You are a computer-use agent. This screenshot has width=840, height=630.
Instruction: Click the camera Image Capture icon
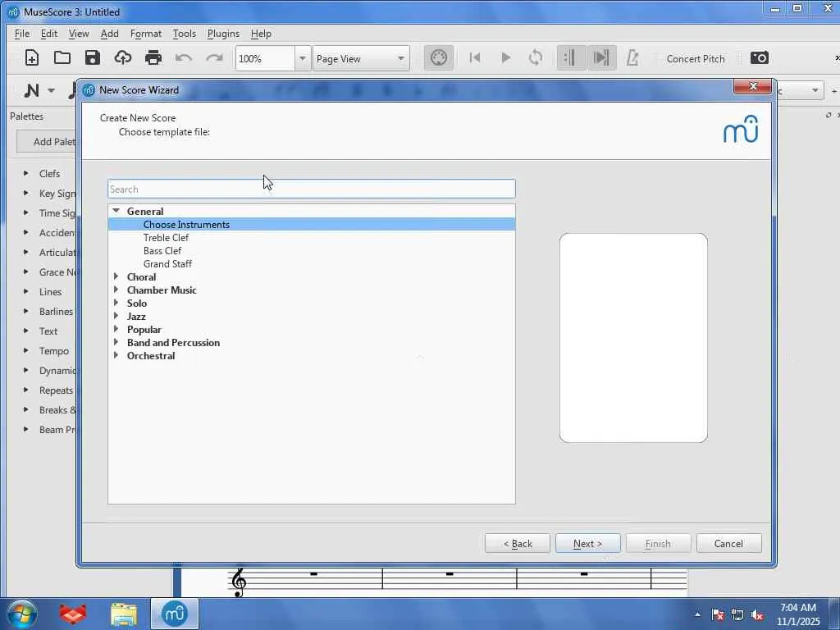pos(759,57)
